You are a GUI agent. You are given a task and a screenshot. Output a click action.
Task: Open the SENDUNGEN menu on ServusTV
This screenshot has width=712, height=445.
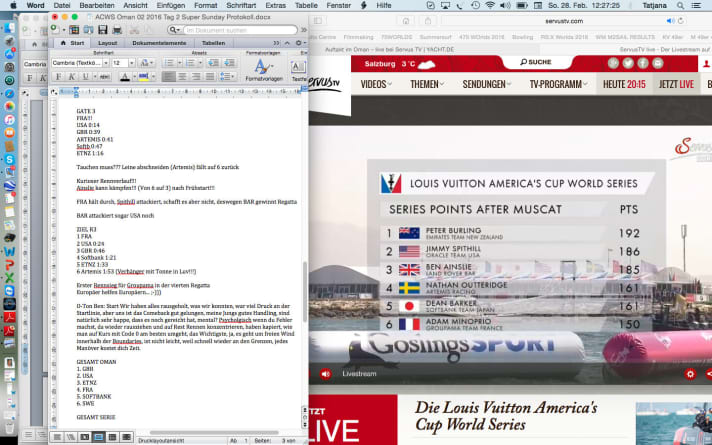point(486,84)
